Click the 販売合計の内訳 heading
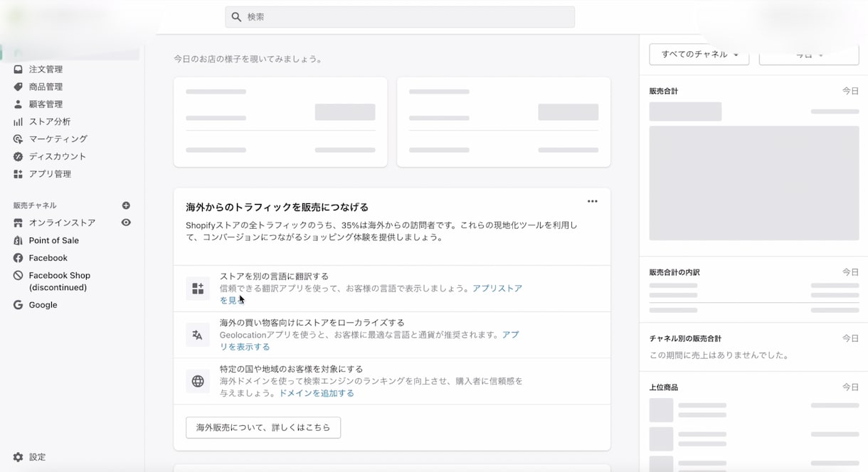 click(x=674, y=272)
